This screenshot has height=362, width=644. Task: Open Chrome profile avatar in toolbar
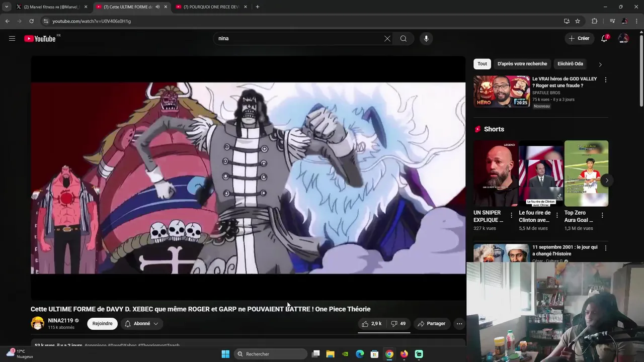pos(624,21)
